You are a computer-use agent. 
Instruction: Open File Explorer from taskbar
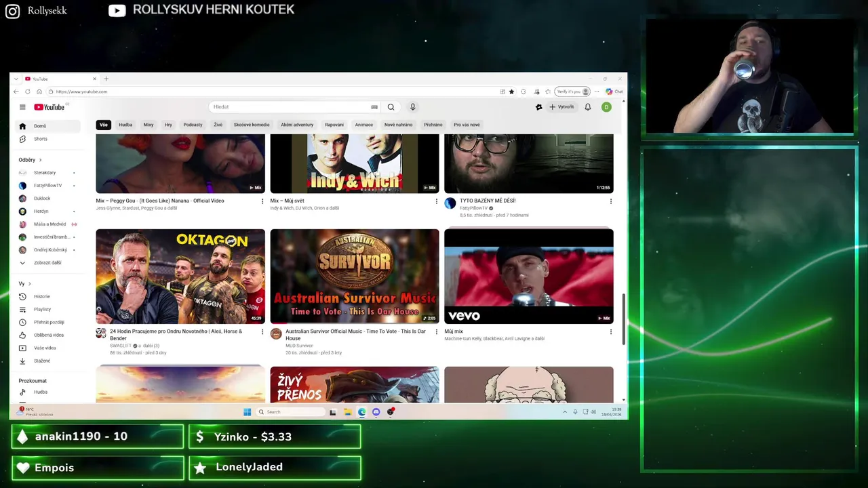[347, 411]
